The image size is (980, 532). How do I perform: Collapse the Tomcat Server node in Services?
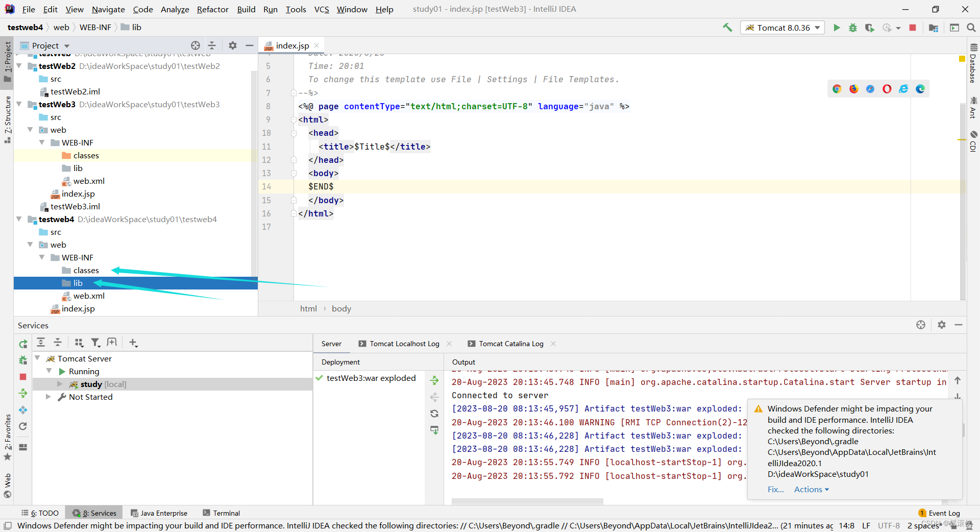tap(37, 358)
